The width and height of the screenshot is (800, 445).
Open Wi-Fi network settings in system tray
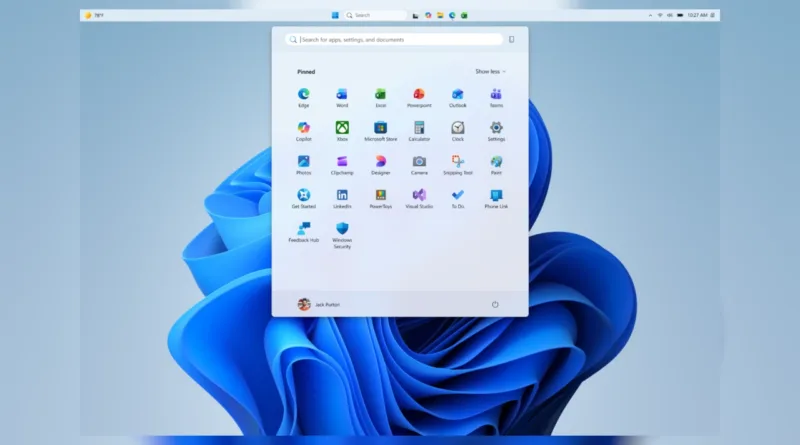click(x=660, y=15)
